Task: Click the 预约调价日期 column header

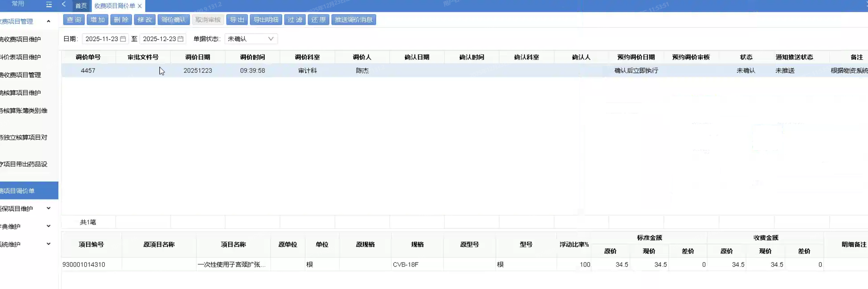Action: pyautogui.click(x=636, y=57)
